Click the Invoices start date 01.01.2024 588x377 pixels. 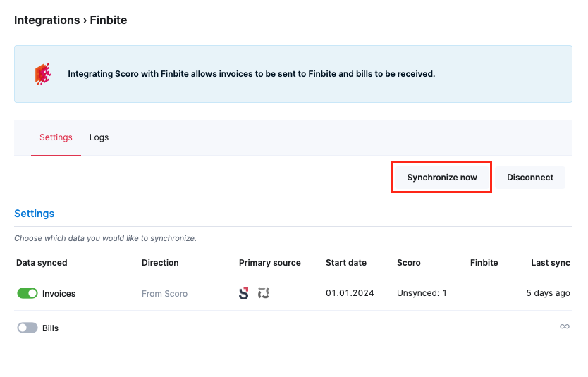[x=350, y=293]
